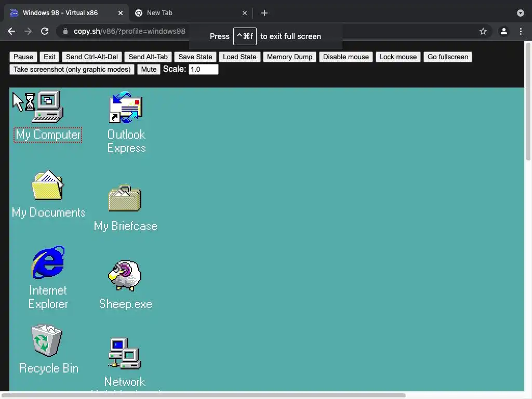Close the New Tab tab

click(245, 13)
